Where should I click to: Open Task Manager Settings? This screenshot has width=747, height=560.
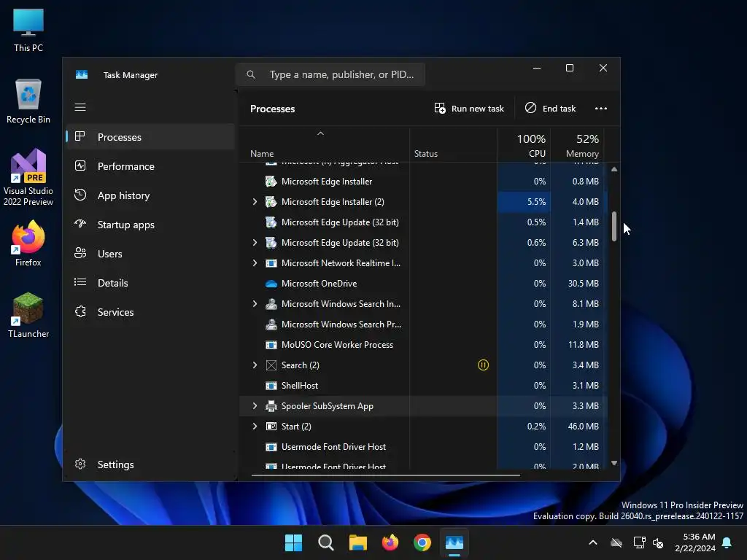click(150, 464)
